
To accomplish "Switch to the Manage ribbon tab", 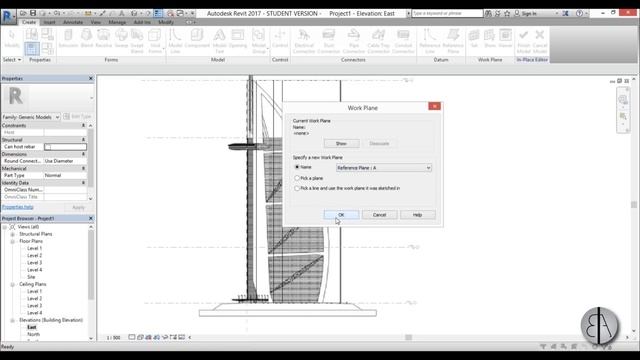I will click(117, 22).
